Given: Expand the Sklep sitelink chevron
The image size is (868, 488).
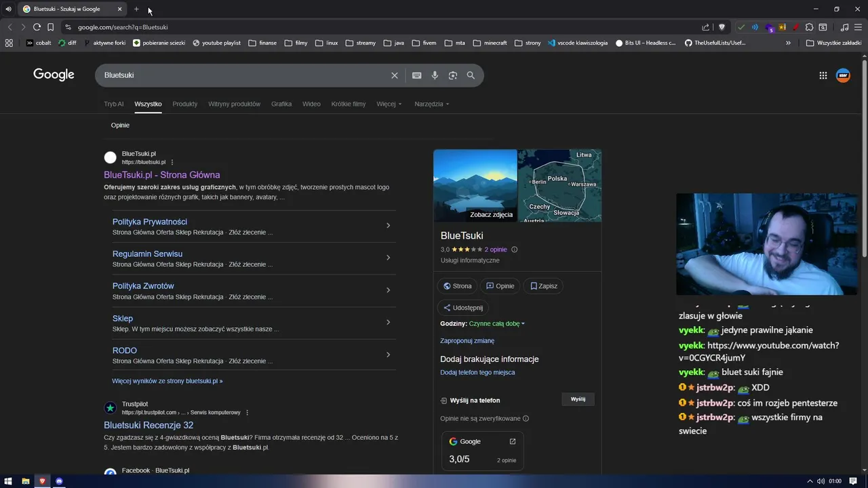Looking at the screenshot, I should tap(388, 322).
